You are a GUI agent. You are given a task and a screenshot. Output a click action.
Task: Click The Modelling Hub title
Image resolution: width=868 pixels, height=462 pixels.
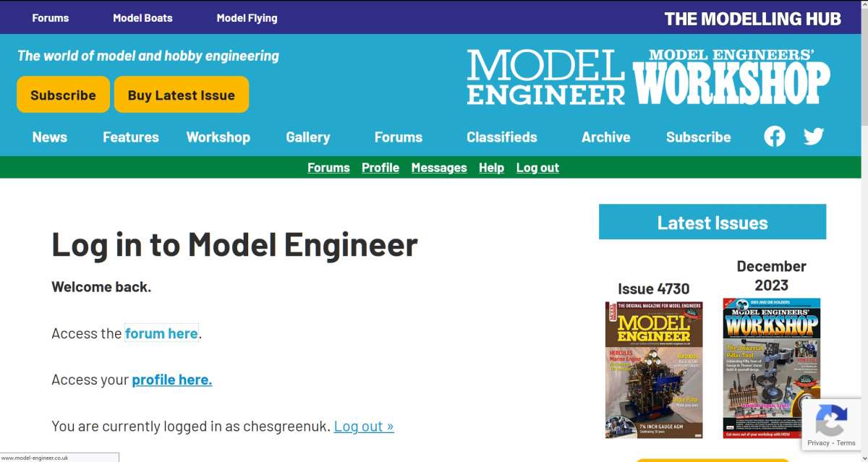point(753,19)
